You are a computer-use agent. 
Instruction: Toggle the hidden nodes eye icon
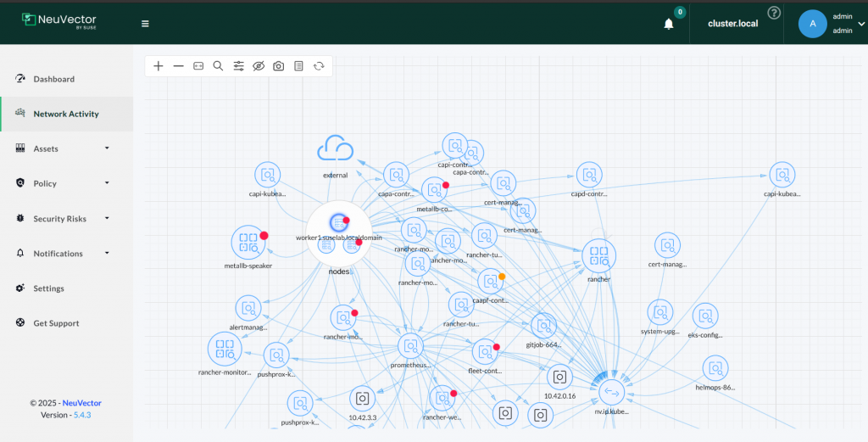click(259, 66)
